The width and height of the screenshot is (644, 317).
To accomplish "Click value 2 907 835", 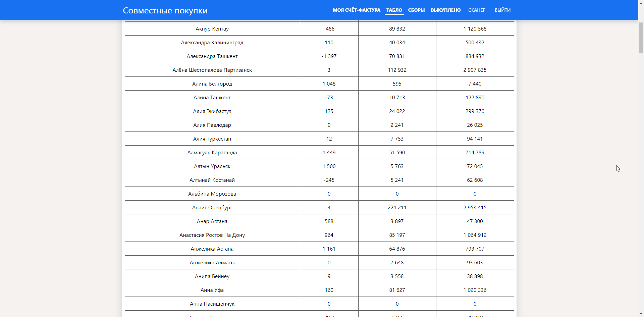I will point(475,70).
